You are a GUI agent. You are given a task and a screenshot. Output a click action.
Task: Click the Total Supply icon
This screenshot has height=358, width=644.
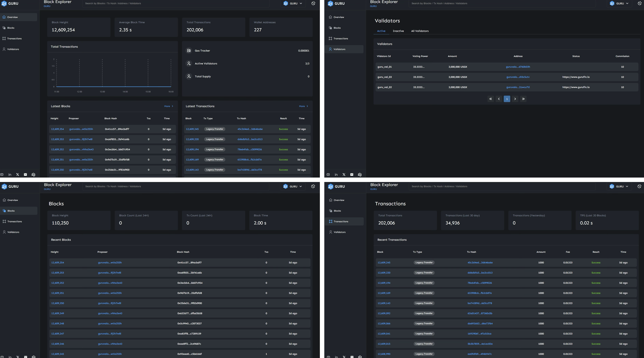[x=189, y=76]
